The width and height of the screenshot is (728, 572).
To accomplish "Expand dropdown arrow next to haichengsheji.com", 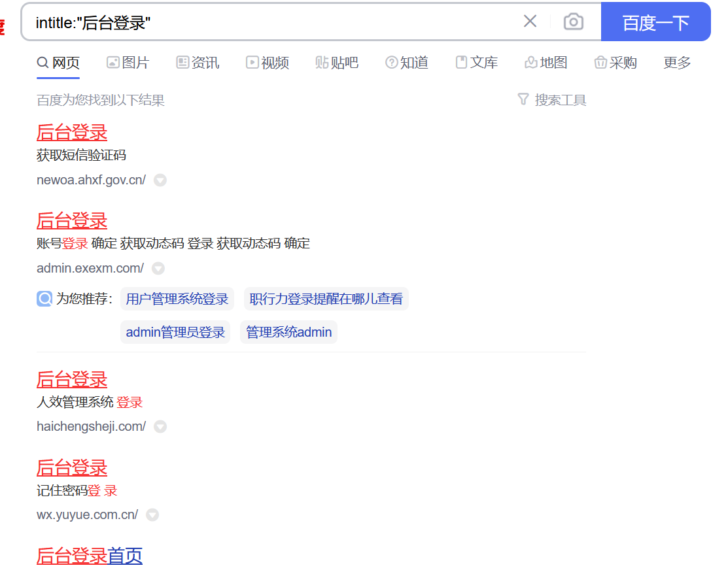I will click(x=160, y=426).
